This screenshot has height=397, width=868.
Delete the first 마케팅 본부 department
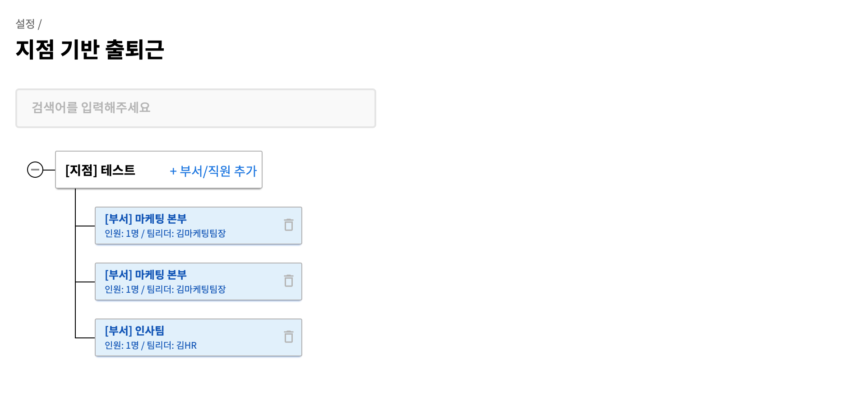(289, 225)
